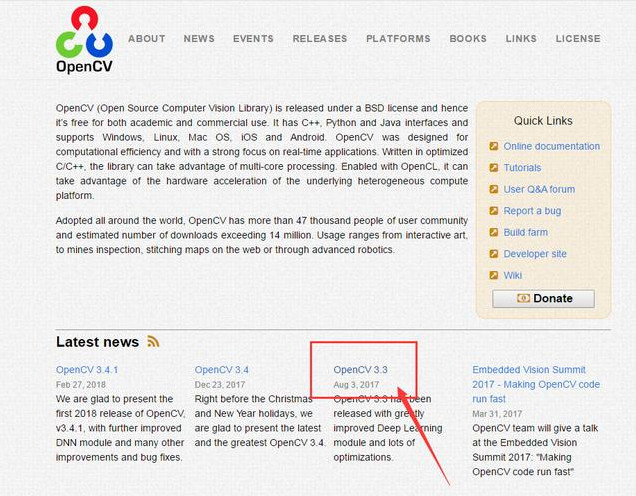Click the icon beside Report a bug
Viewport: 636px width, 496px height.
[494, 210]
